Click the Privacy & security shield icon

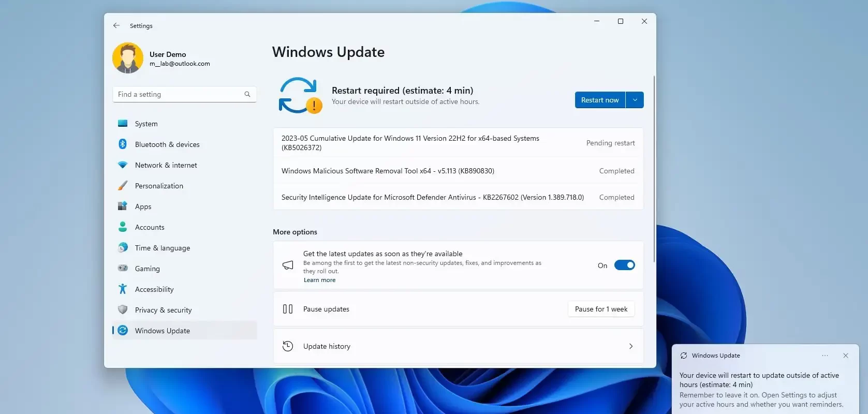pos(123,310)
